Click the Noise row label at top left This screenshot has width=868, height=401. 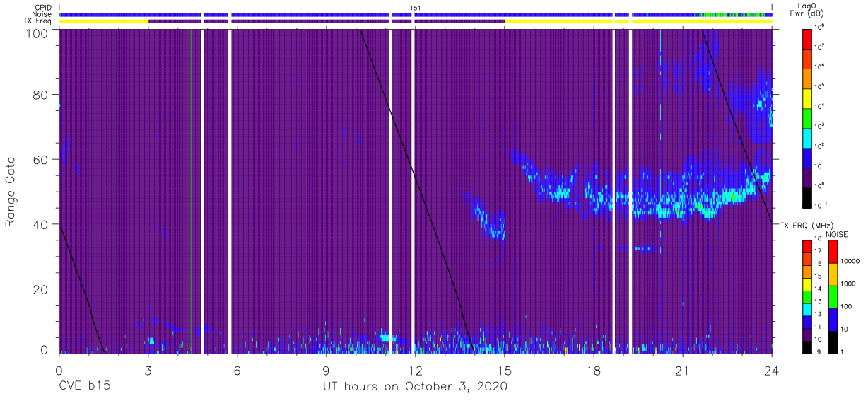click(x=42, y=14)
